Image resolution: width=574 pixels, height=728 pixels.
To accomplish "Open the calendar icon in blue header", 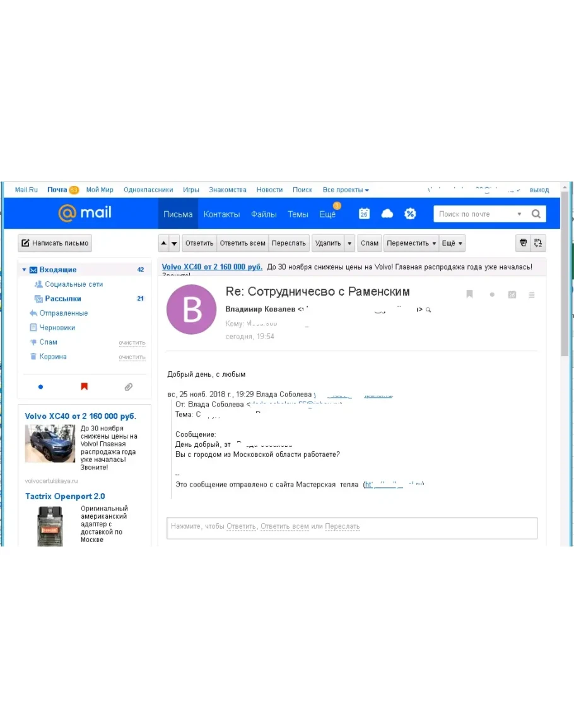I will pyautogui.click(x=364, y=214).
